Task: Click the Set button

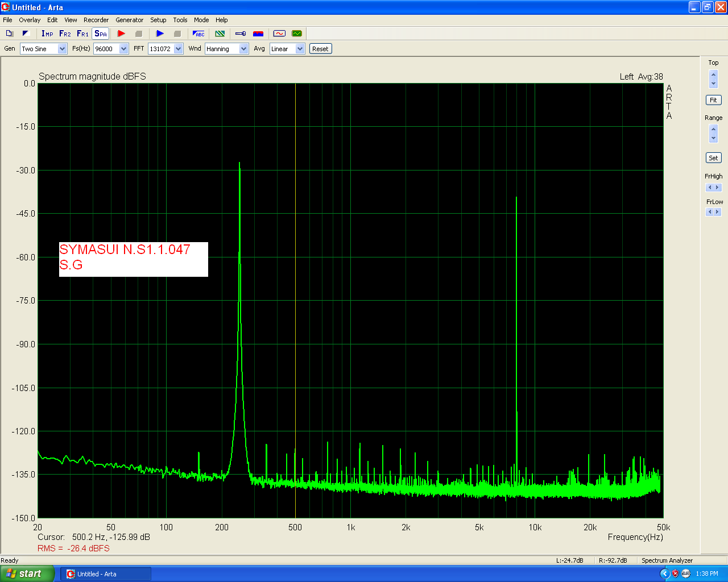Action: coord(713,158)
